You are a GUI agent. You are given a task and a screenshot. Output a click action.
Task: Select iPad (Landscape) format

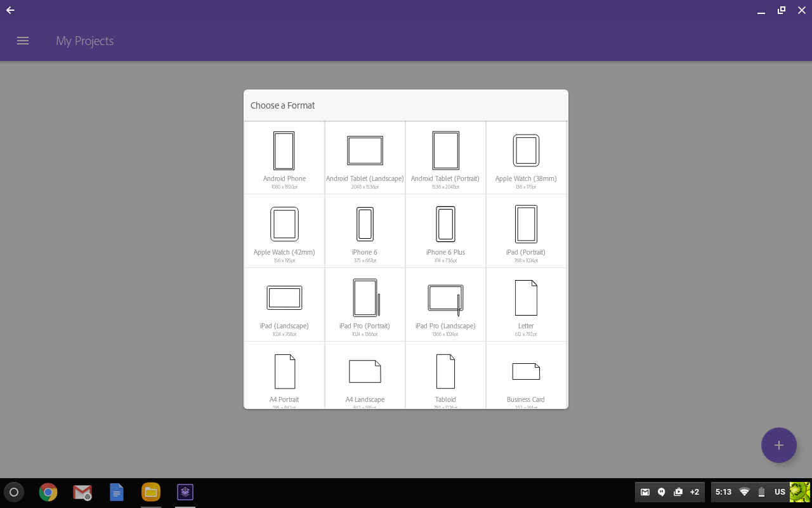284,298
